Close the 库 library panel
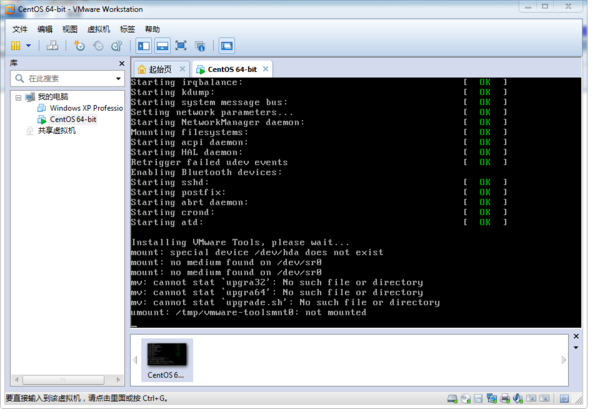600x409 pixels. [122, 64]
